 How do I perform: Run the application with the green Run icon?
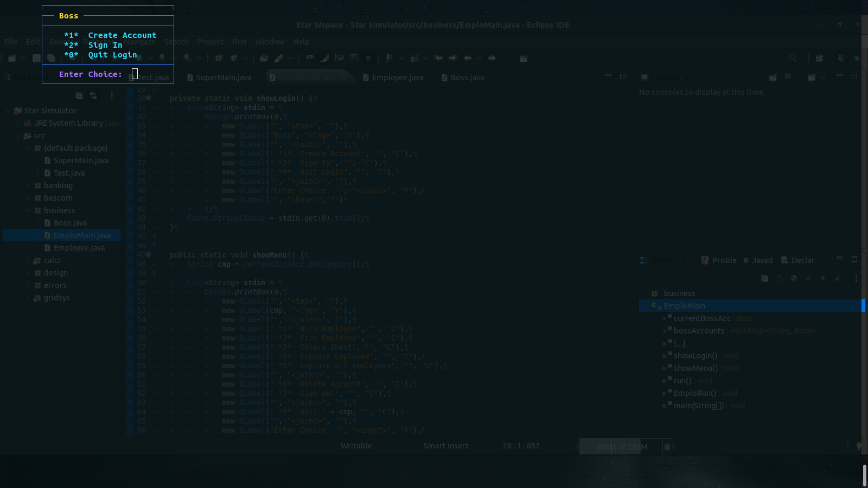pos(139,58)
